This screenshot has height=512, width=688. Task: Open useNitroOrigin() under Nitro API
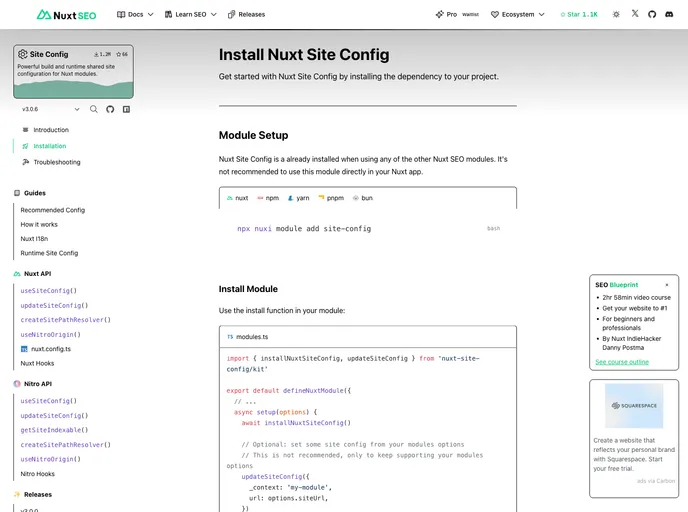(50, 459)
